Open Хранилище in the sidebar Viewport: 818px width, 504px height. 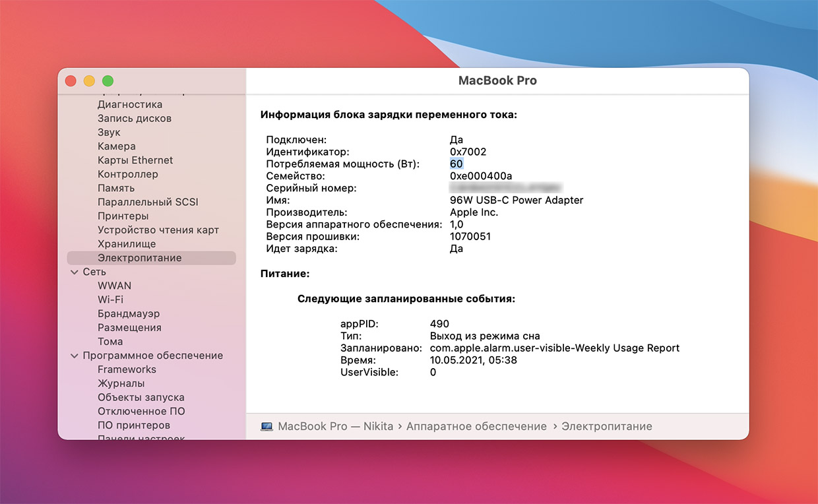point(127,244)
